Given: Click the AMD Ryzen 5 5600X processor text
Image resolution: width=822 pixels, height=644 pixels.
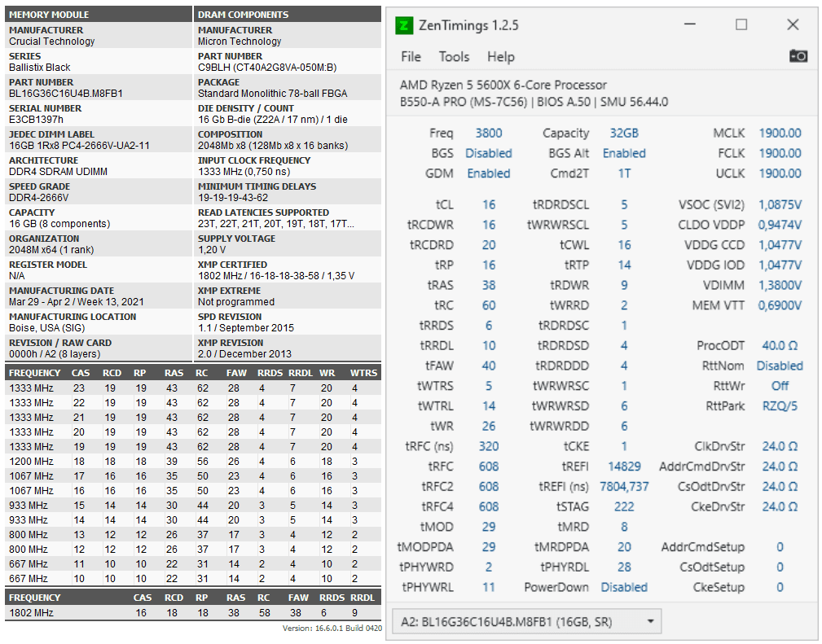Looking at the screenshot, I should (x=503, y=85).
